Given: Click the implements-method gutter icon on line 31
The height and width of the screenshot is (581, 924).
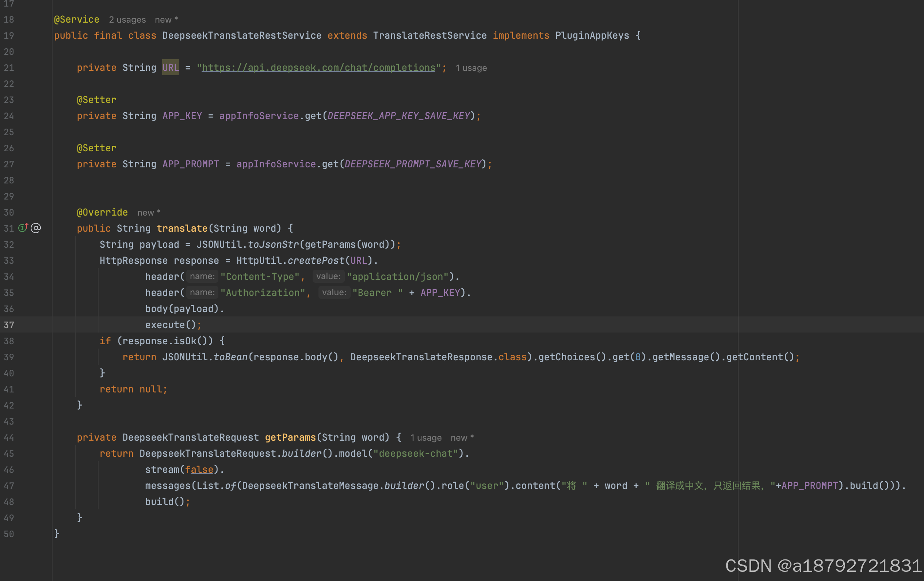Looking at the screenshot, I should (x=23, y=228).
